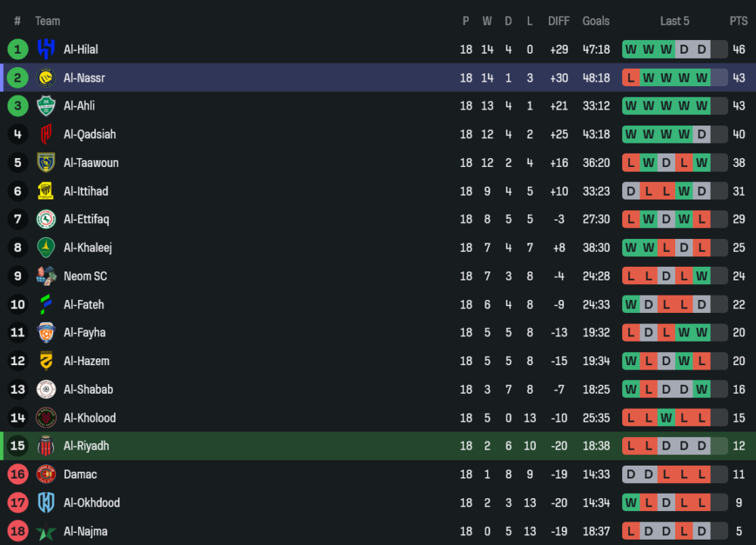Screen dimensions: 756x545
Task: Sort by the DIFF column header
Action: pyautogui.click(x=559, y=21)
